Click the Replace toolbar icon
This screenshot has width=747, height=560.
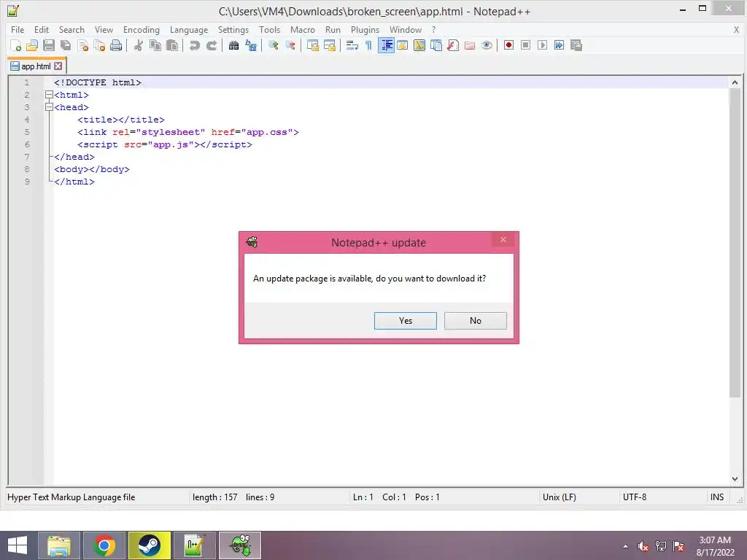(251, 45)
